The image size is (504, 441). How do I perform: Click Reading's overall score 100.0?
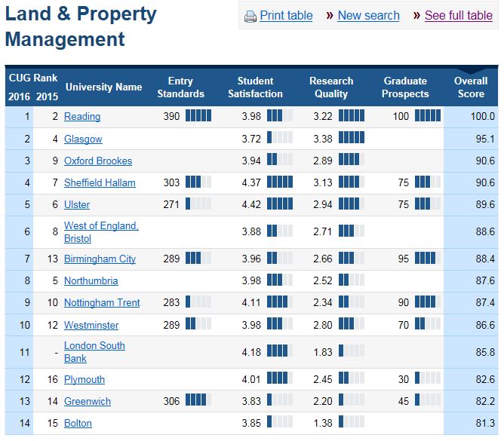pos(482,116)
